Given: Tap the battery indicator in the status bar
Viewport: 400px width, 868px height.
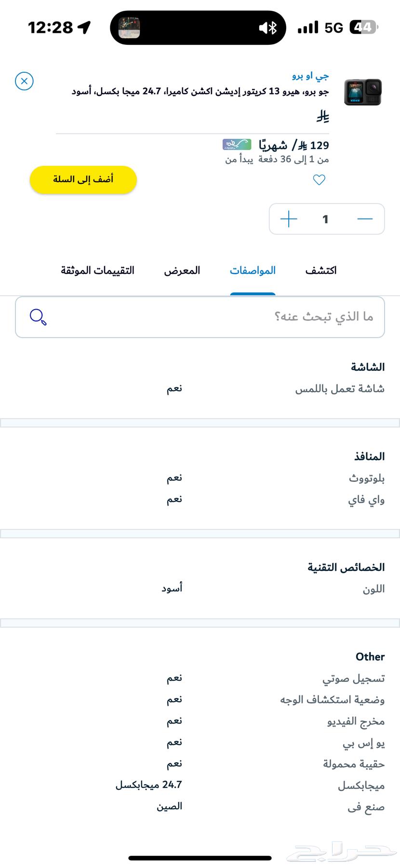Looking at the screenshot, I should tap(363, 27).
